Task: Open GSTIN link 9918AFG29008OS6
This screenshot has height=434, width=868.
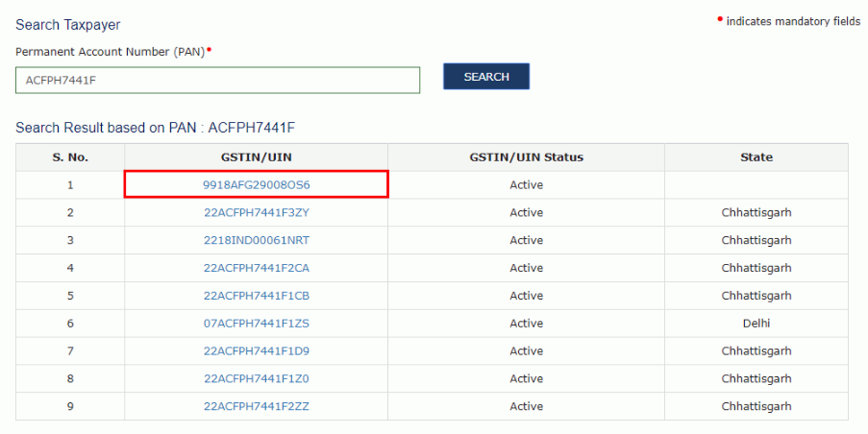Action: pos(257,184)
